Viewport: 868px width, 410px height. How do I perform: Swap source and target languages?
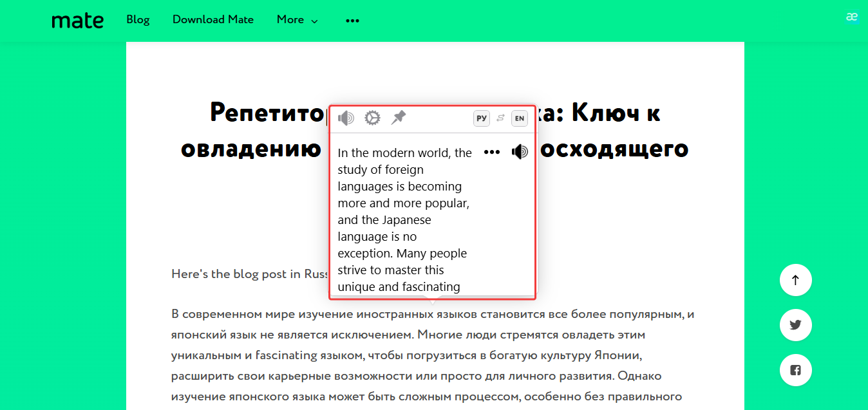pyautogui.click(x=500, y=118)
